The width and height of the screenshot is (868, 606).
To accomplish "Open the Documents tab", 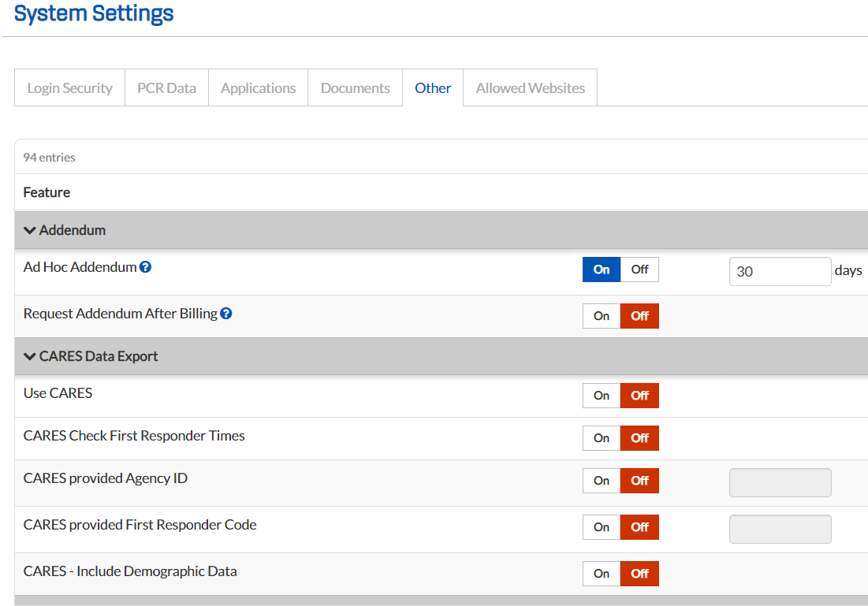I will click(355, 87).
